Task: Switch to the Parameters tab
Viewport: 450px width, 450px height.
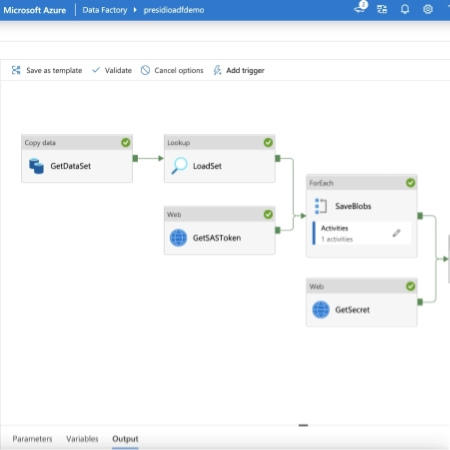Action: 32,439
